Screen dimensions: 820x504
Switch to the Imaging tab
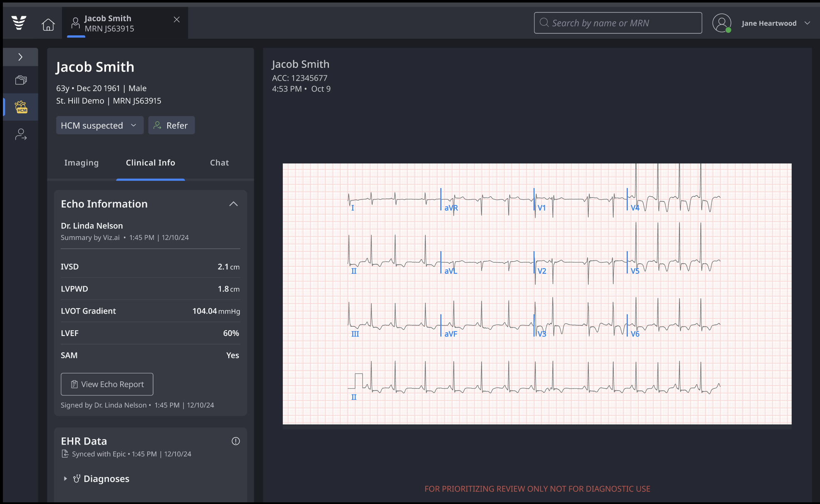pyautogui.click(x=82, y=163)
